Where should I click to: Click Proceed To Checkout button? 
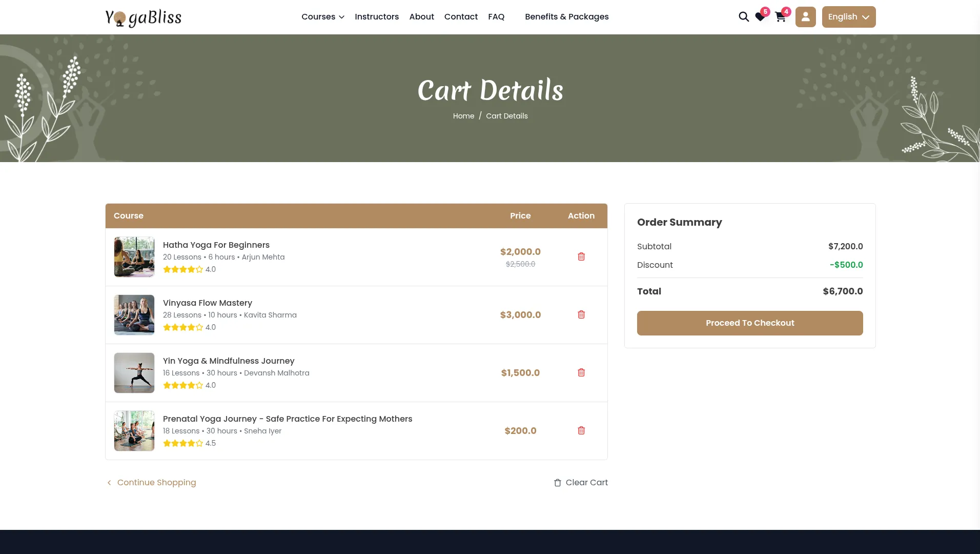coord(749,323)
